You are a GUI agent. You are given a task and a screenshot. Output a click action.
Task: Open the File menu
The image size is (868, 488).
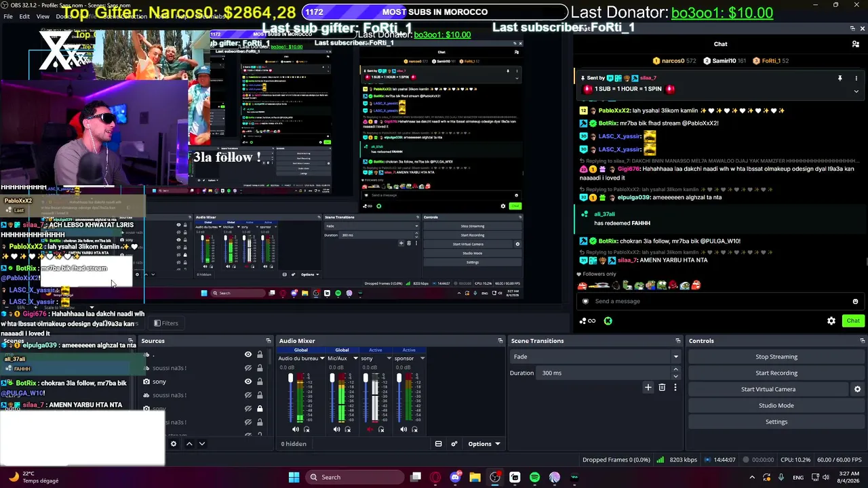pyautogui.click(x=8, y=16)
